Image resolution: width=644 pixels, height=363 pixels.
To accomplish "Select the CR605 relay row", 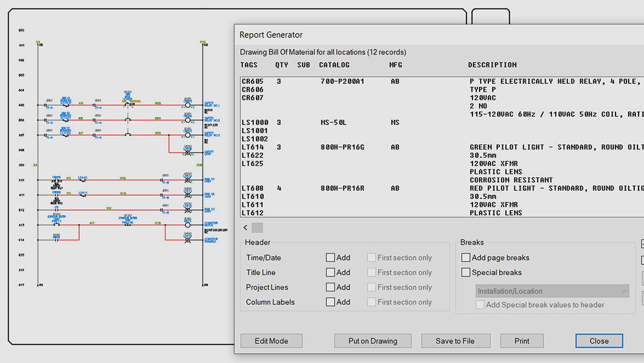I will click(x=253, y=81).
